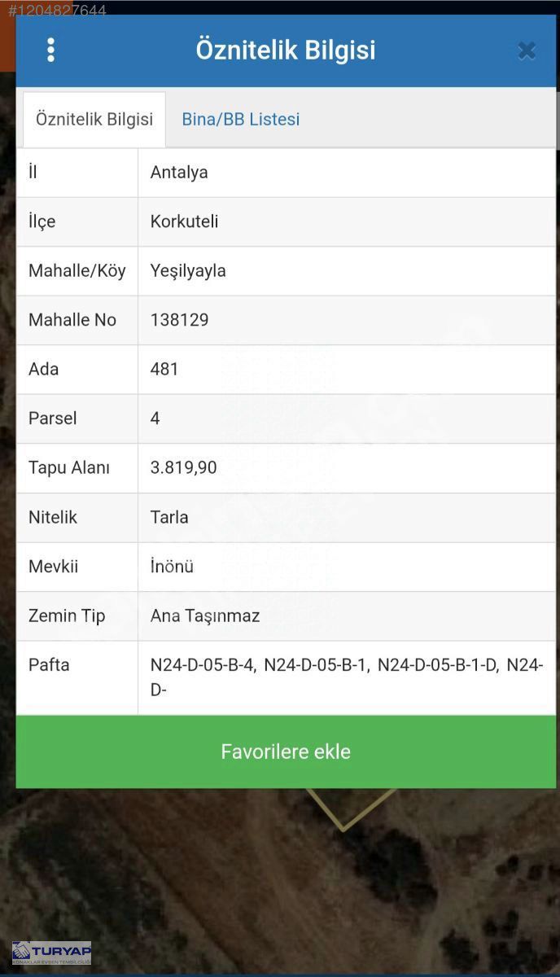
Task: Click the Korkuteli district value
Action: (185, 221)
